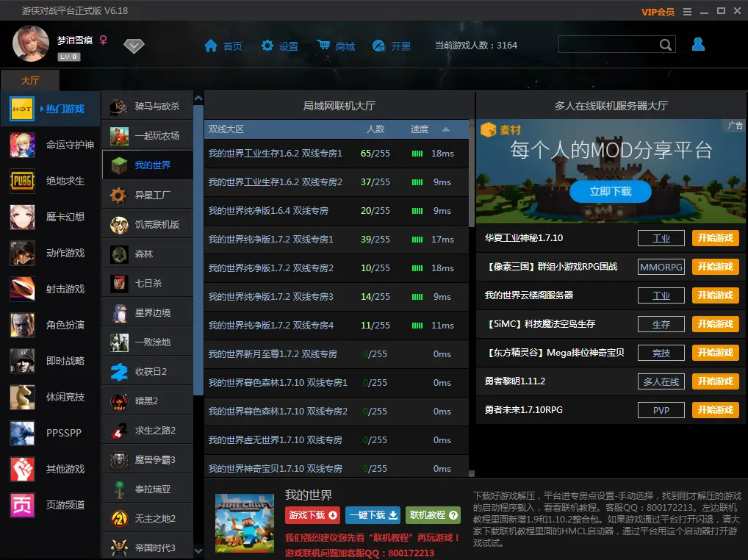Choose 即时战略 category icon
The width and height of the screenshot is (748, 560).
click(x=23, y=361)
